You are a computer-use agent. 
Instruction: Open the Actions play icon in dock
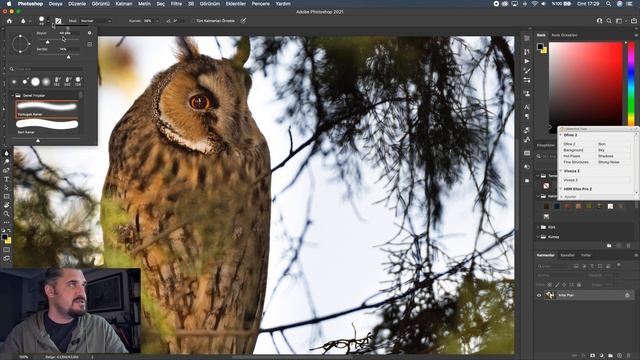[x=527, y=61]
